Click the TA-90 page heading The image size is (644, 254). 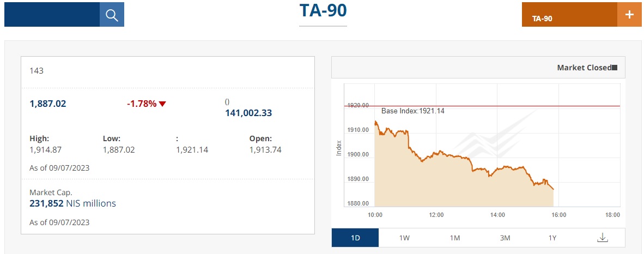323,10
